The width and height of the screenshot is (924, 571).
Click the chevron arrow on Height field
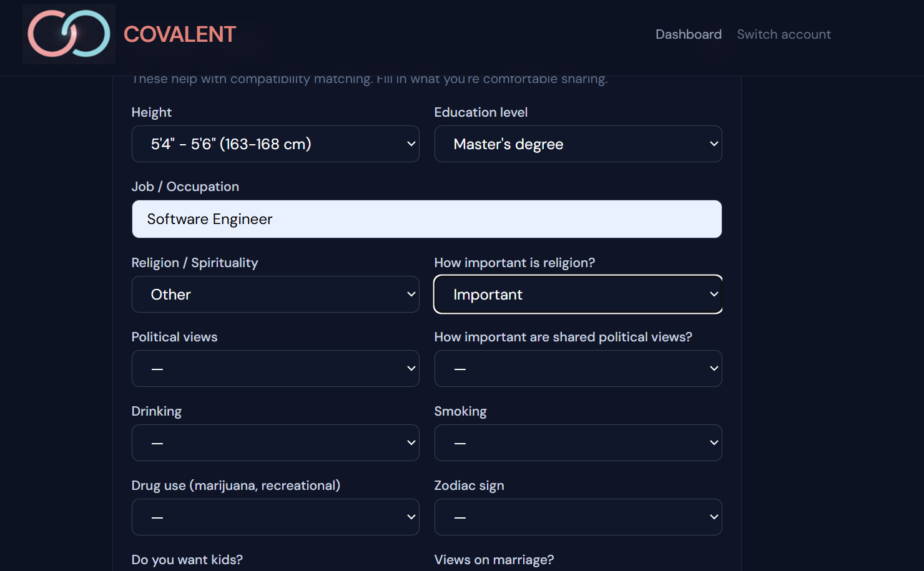point(411,144)
